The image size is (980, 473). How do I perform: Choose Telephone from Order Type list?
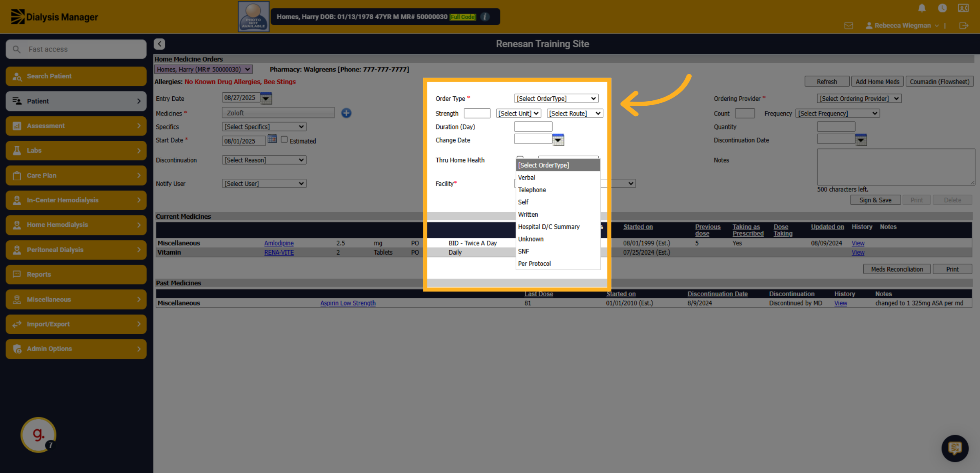tap(558, 190)
